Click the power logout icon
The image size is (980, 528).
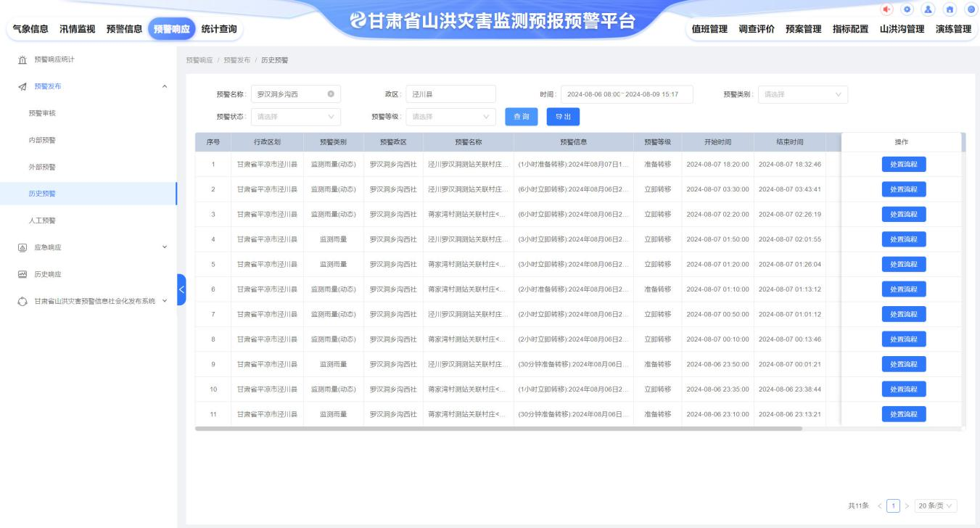(x=971, y=8)
